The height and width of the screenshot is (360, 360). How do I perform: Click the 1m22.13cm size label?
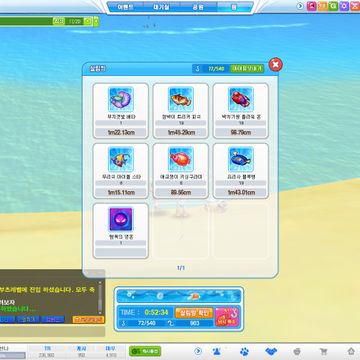tap(121, 132)
